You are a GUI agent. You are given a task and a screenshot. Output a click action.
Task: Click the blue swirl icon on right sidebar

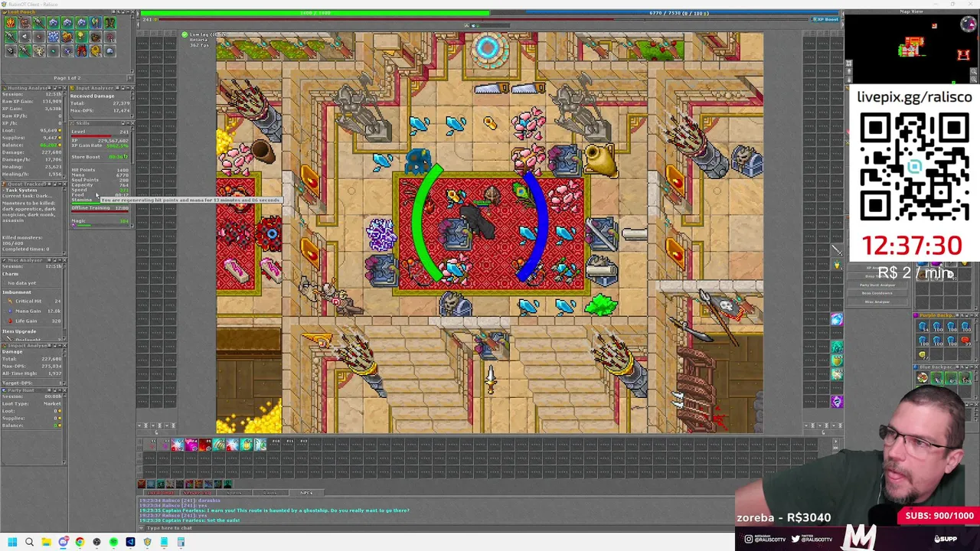click(x=837, y=319)
